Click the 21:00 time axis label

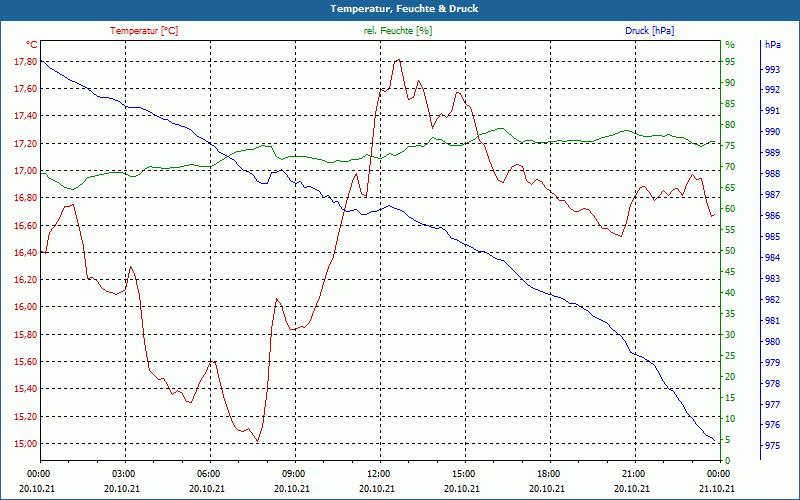632,473
